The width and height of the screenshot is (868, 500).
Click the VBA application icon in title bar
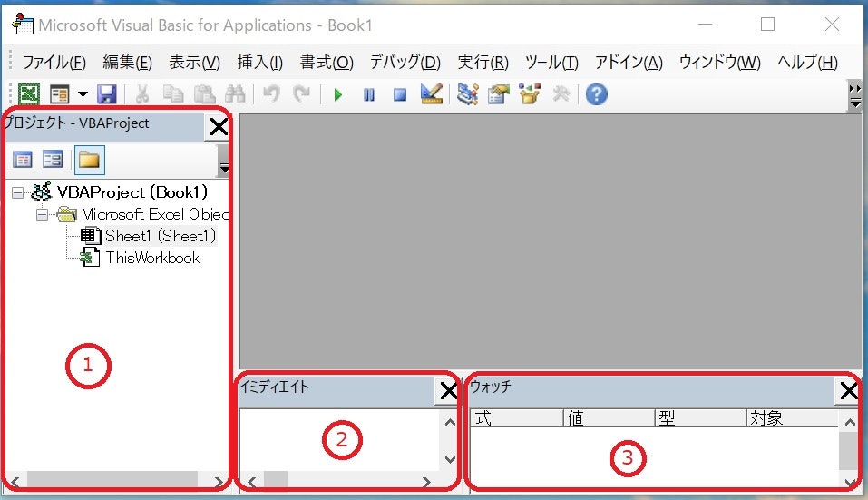tap(22, 25)
